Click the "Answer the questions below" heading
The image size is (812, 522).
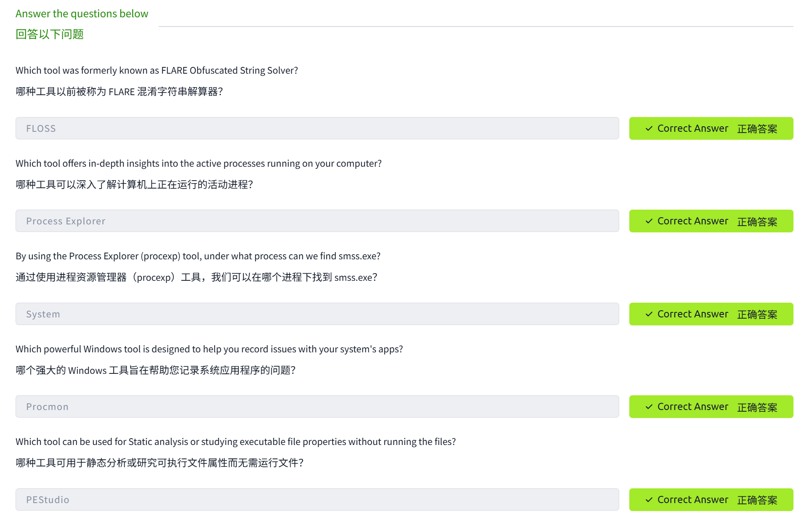tap(82, 13)
